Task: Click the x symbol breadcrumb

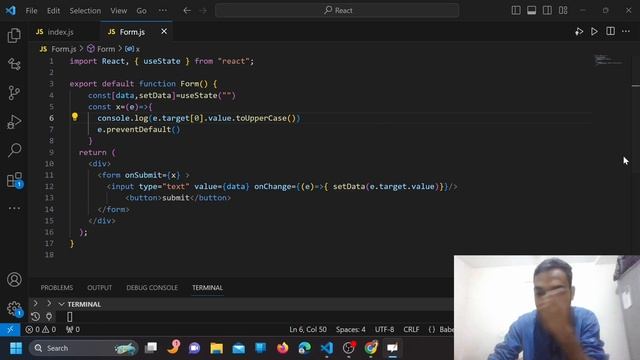Action: point(133,49)
